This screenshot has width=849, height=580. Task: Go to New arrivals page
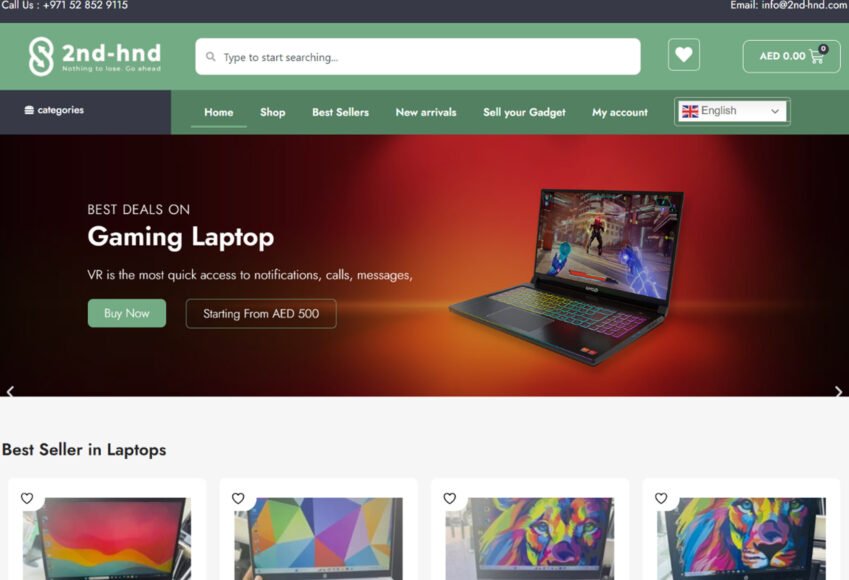coord(426,112)
